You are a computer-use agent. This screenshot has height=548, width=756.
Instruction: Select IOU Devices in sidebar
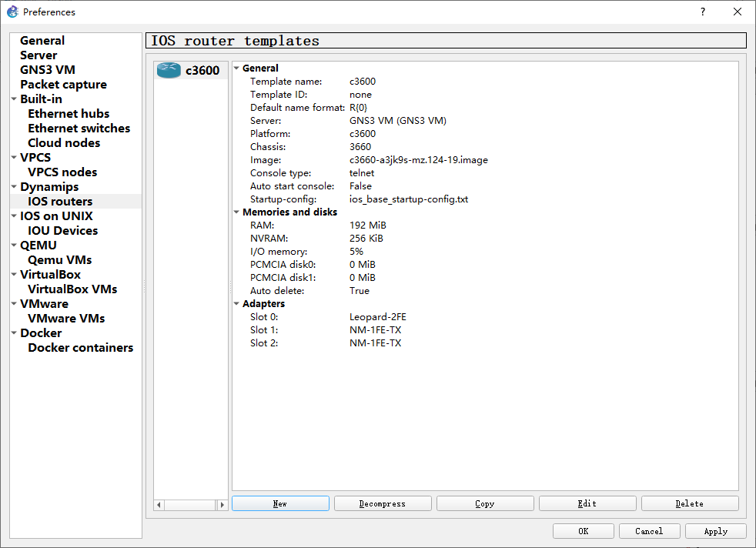click(x=62, y=230)
